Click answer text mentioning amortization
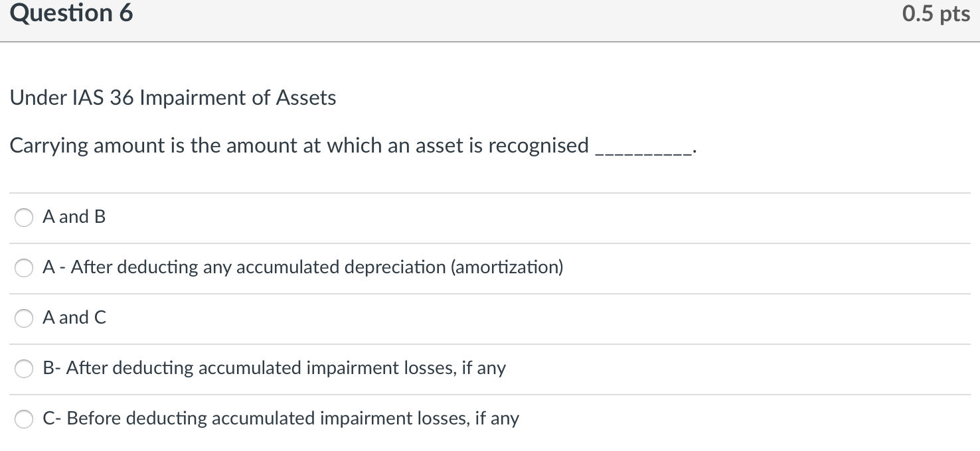The height and width of the screenshot is (451, 980). coord(303,268)
